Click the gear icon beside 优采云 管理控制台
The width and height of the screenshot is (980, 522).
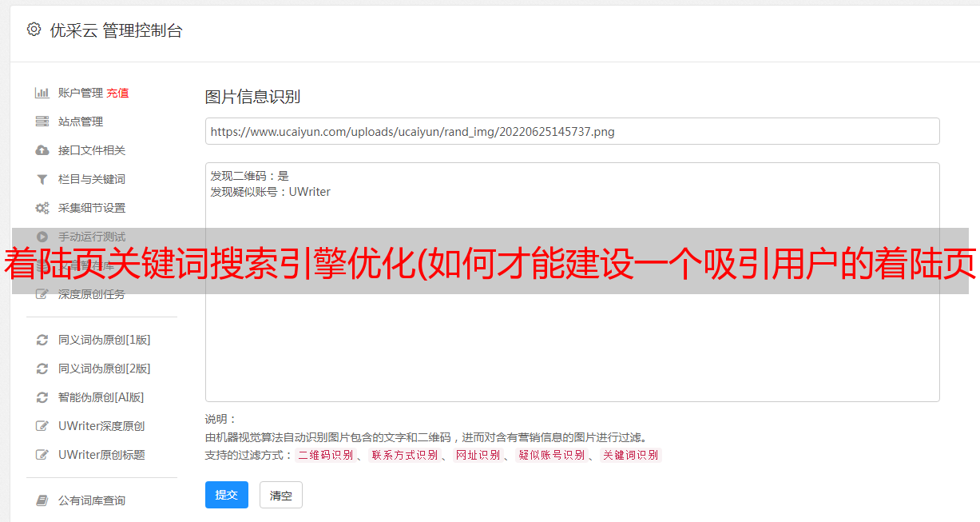coord(34,30)
